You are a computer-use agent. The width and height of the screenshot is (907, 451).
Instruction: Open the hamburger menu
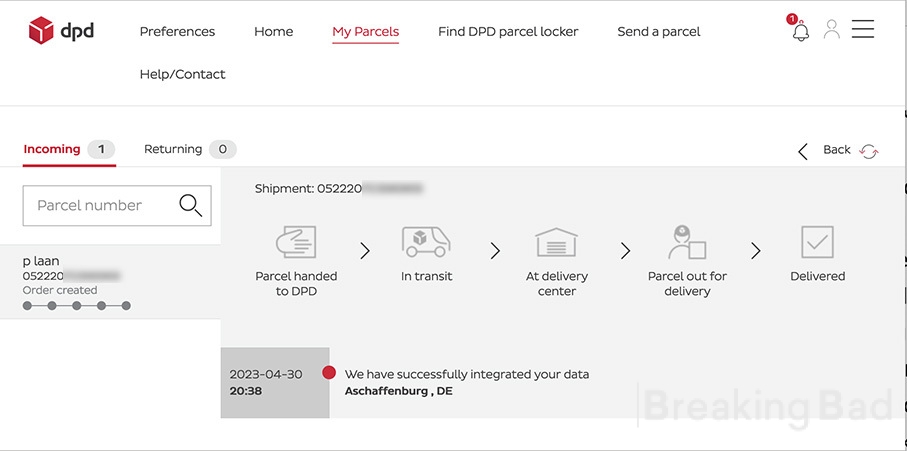(x=862, y=29)
